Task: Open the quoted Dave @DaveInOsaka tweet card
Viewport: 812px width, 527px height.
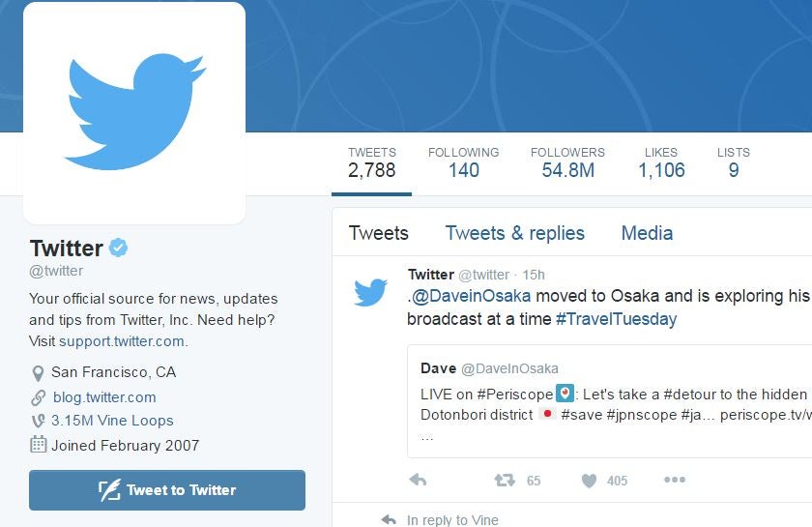Action: [x=610, y=401]
